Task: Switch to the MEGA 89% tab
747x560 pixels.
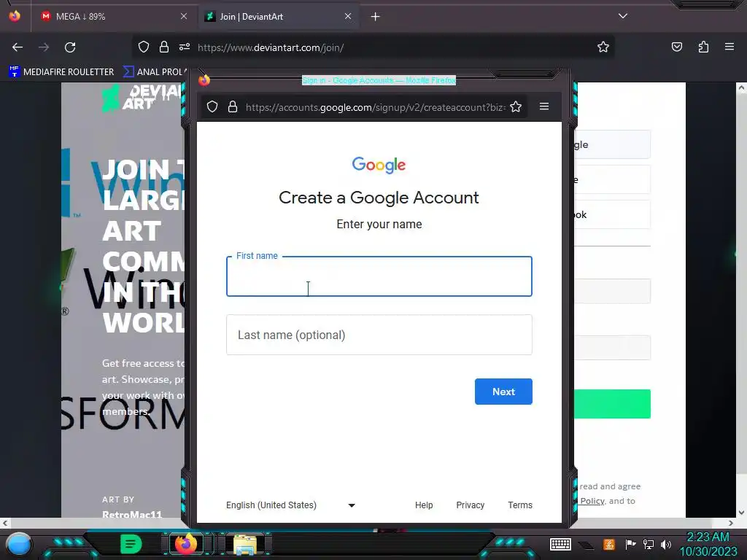Action: (112, 17)
